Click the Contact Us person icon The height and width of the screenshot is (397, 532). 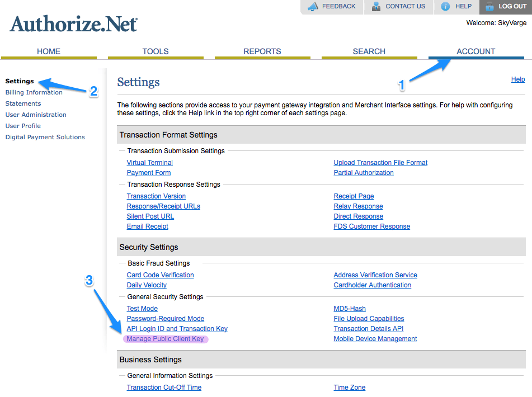pyautogui.click(x=376, y=7)
